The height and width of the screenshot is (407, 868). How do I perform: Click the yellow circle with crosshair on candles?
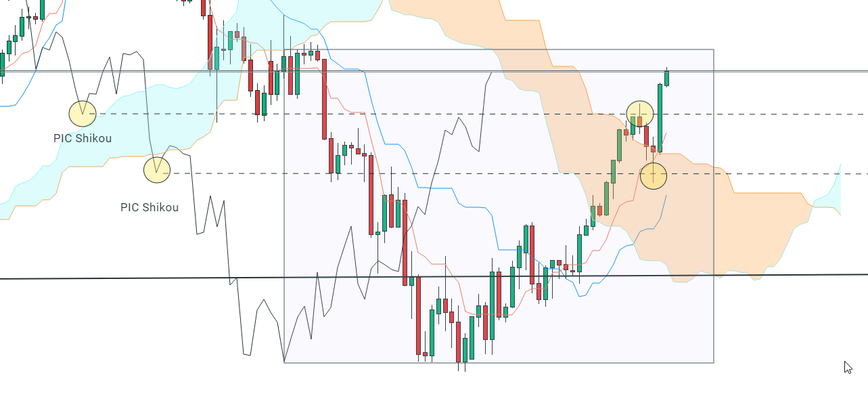tap(640, 114)
